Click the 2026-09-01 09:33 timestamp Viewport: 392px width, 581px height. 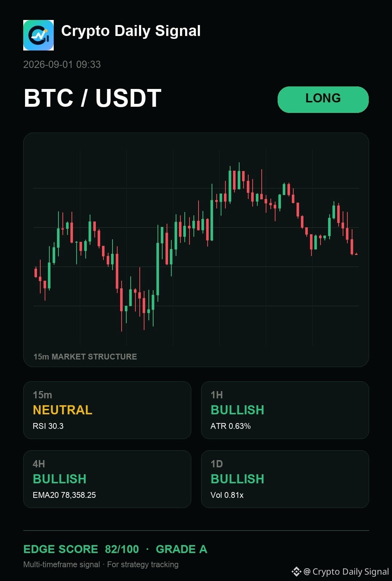pyautogui.click(x=62, y=65)
